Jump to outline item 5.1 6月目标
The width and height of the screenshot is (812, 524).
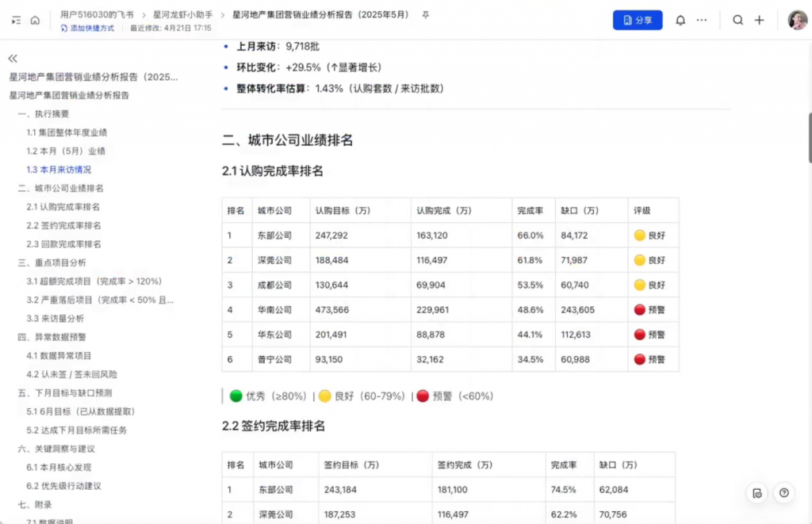pos(82,411)
